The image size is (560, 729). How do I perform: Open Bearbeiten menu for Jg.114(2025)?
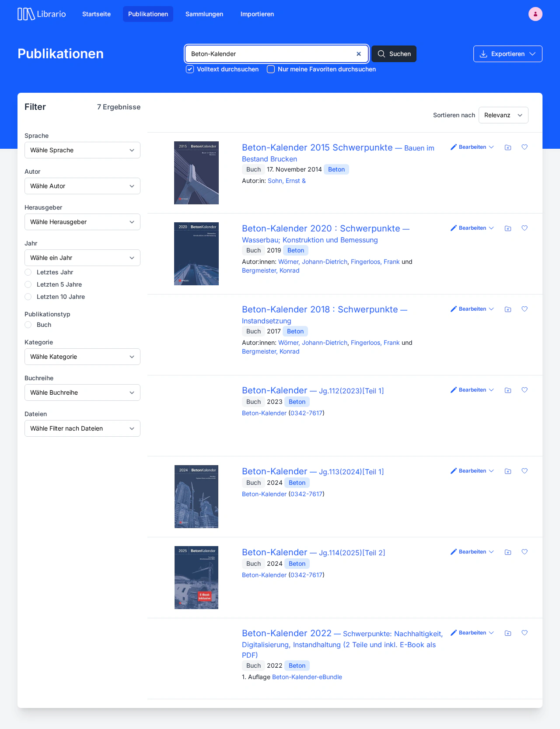[472, 552]
